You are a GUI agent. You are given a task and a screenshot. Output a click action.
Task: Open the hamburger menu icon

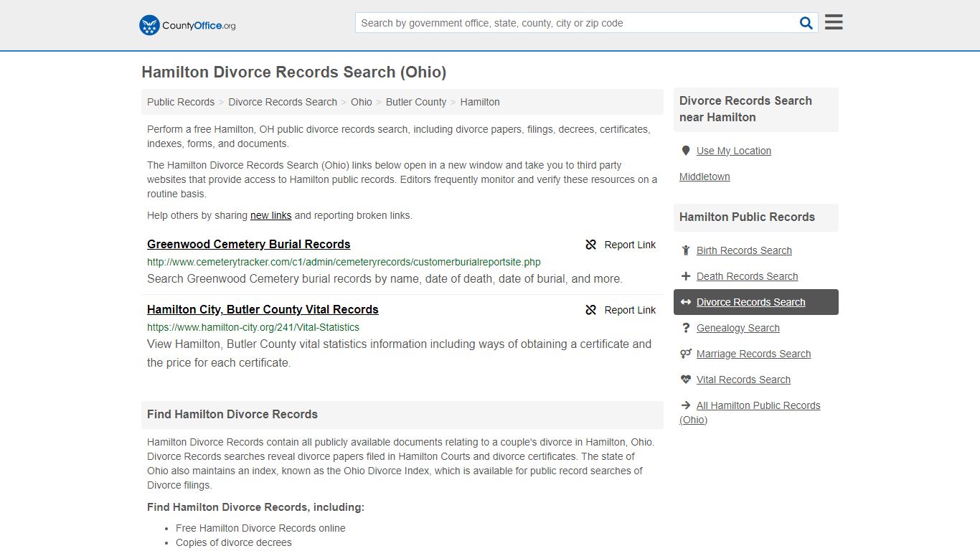pyautogui.click(x=834, y=22)
